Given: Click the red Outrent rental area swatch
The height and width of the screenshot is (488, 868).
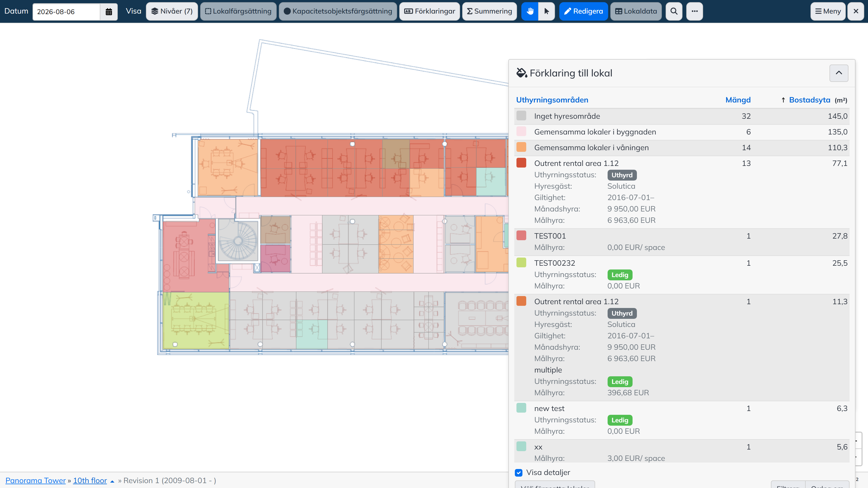Looking at the screenshot, I should coord(521,163).
